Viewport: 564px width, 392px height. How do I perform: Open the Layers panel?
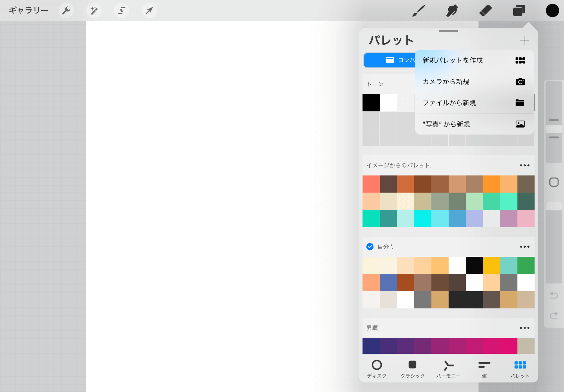pos(519,11)
